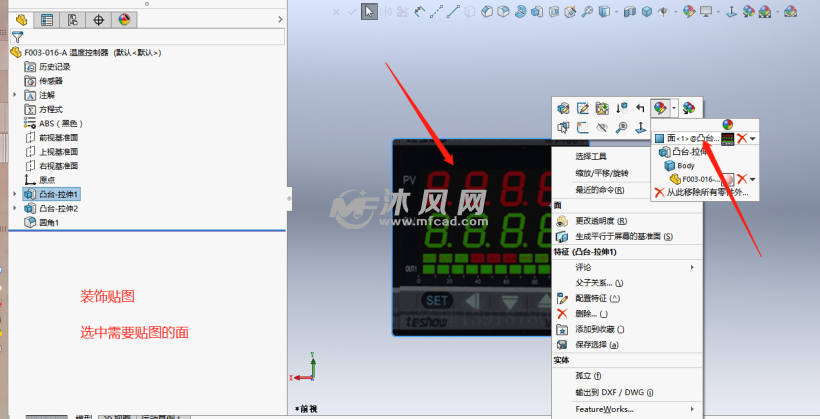Click the view settings monitor icon
The height and width of the screenshot is (419, 820).
706,11
